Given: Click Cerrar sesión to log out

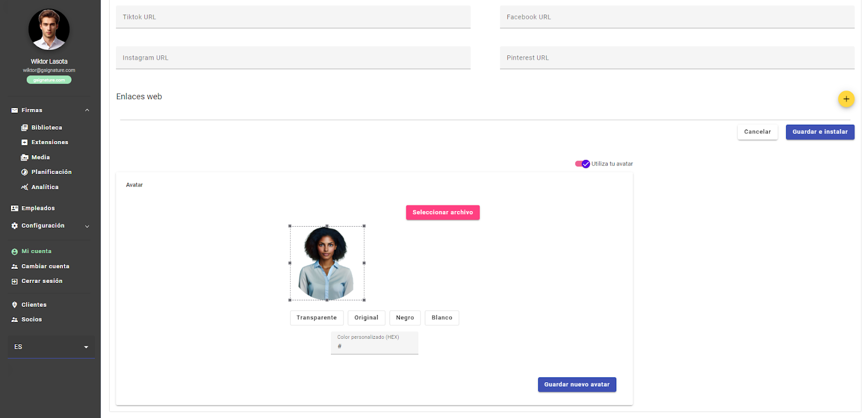Looking at the screenshot, I should pyautogui.click(x=42, y=281).
